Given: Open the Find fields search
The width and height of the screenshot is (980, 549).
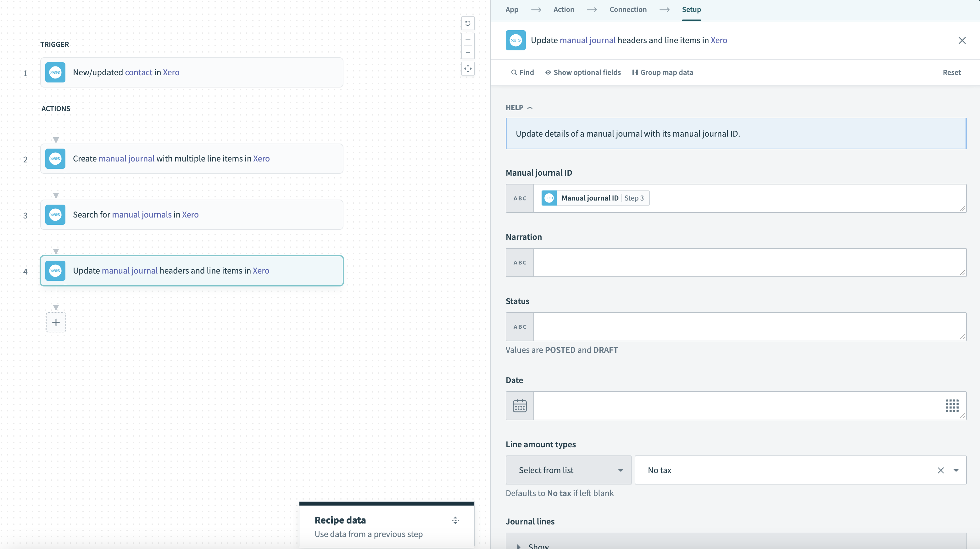Looking at the screenshot, I should 522,72.
